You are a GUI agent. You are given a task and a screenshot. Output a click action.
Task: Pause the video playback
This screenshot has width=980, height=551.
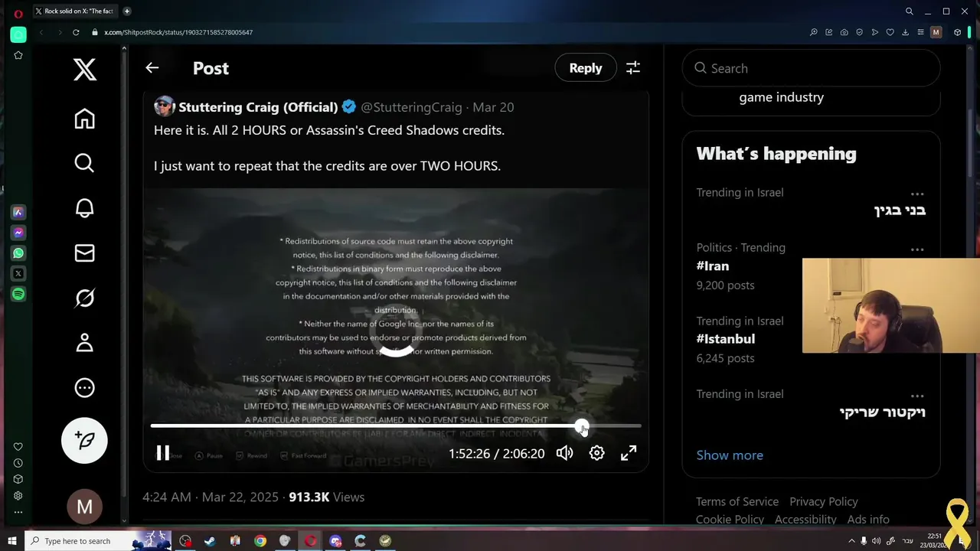pos(163,453)
